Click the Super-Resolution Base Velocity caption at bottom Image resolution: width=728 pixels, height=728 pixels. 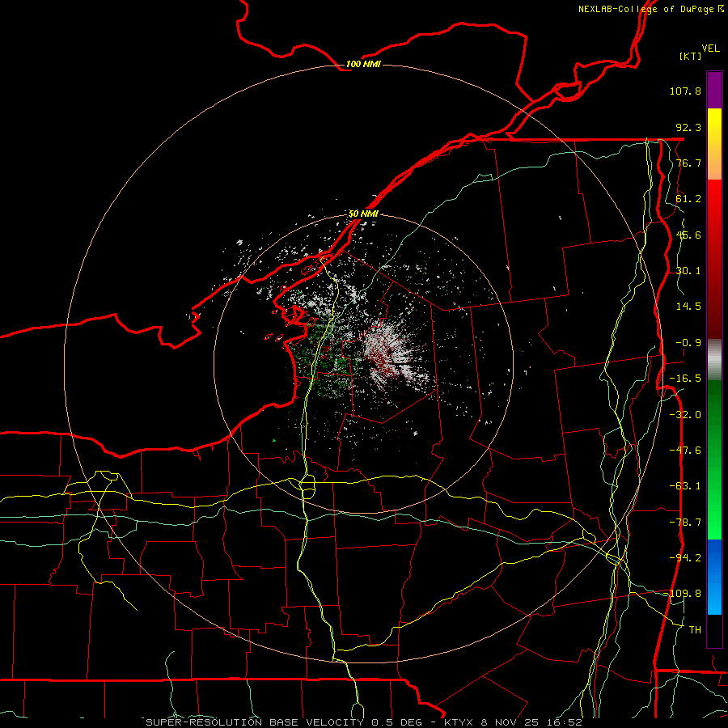pos(364,722)
